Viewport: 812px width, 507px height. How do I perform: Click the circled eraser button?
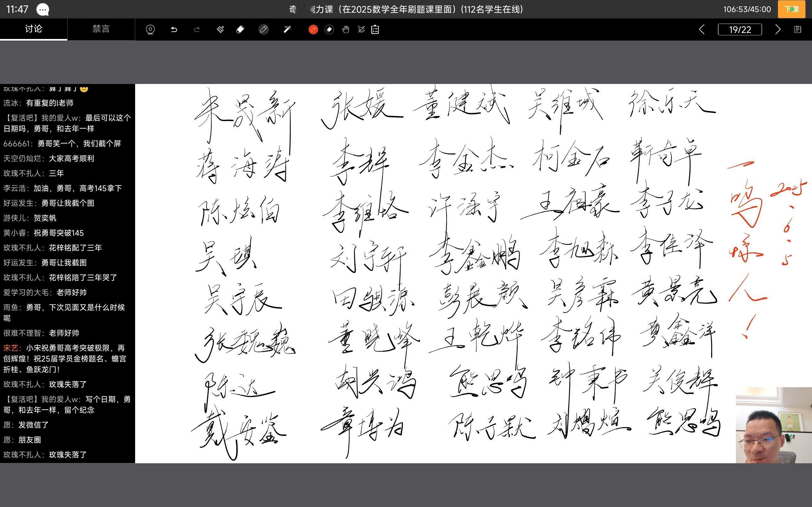point(329,29)
